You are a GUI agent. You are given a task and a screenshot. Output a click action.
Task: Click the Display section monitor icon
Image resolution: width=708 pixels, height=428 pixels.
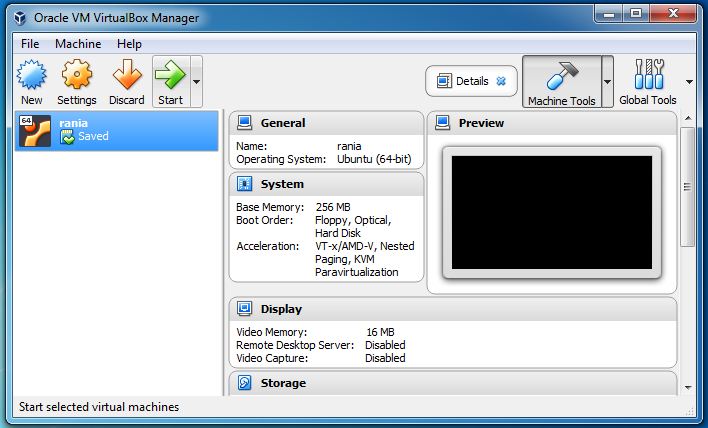coord(244,308)
